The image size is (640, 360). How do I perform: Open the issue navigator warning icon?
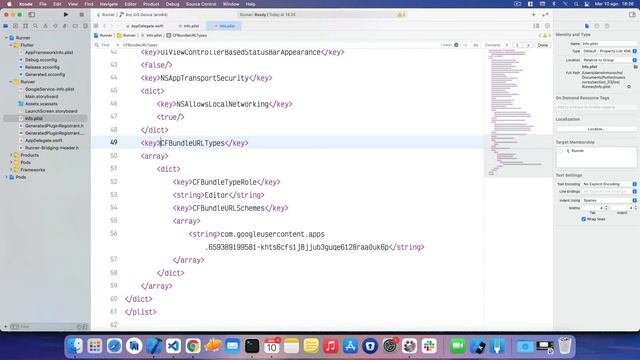(x=45, y=26)
